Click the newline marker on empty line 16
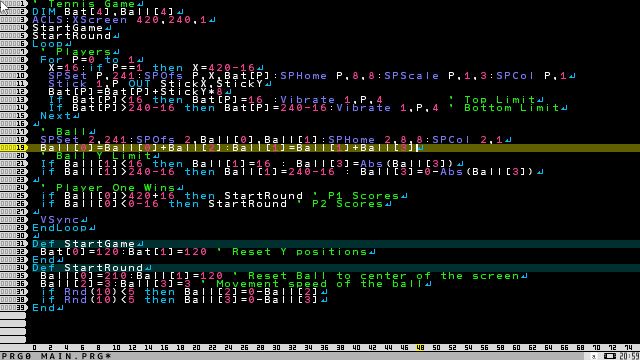 click(36, 124)
